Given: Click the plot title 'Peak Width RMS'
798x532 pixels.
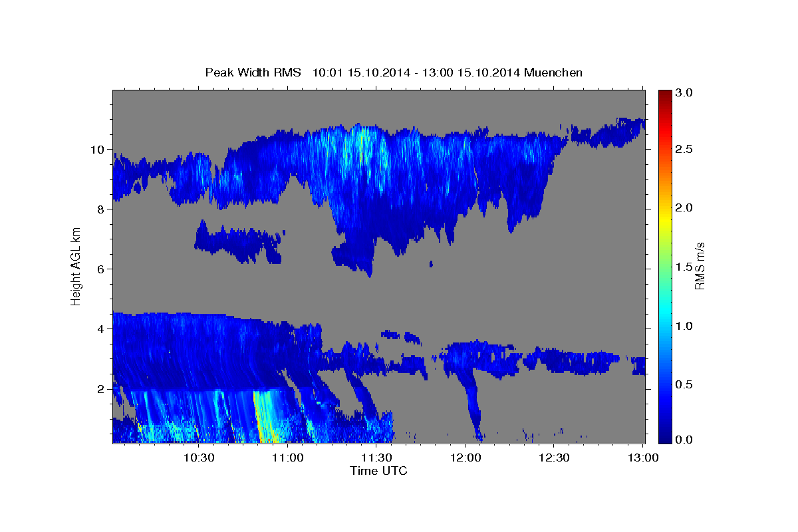Looking at the screenshot, I should [x=253, y=72].
